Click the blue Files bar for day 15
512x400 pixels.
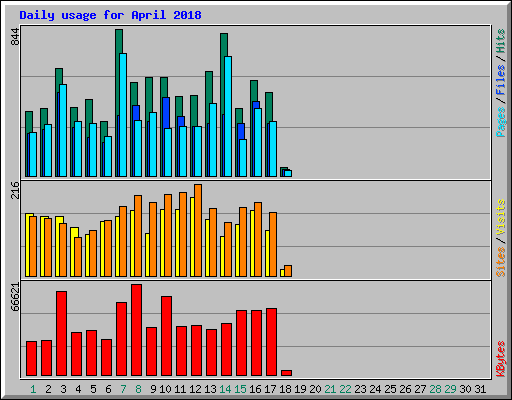[241, 131]
